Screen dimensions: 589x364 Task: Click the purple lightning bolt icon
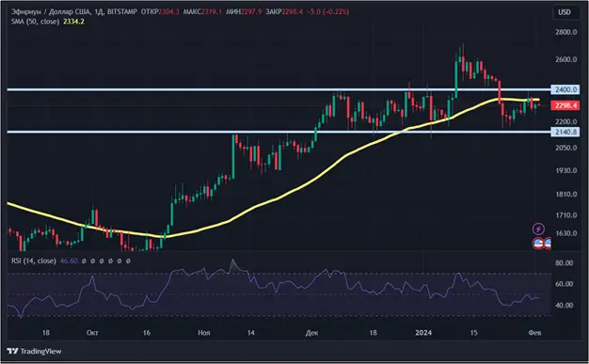pyautogui.click(x=538, y=229)
